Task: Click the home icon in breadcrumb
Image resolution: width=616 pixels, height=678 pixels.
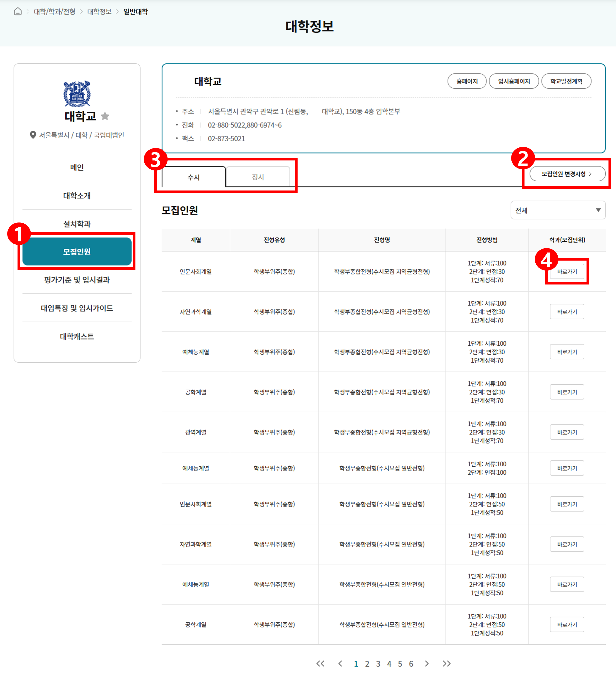Action: pos(18,11)
